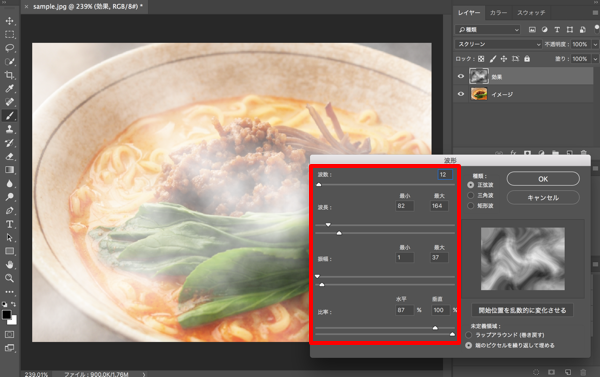Switch to the カラー tab

(x=498, y=13)
